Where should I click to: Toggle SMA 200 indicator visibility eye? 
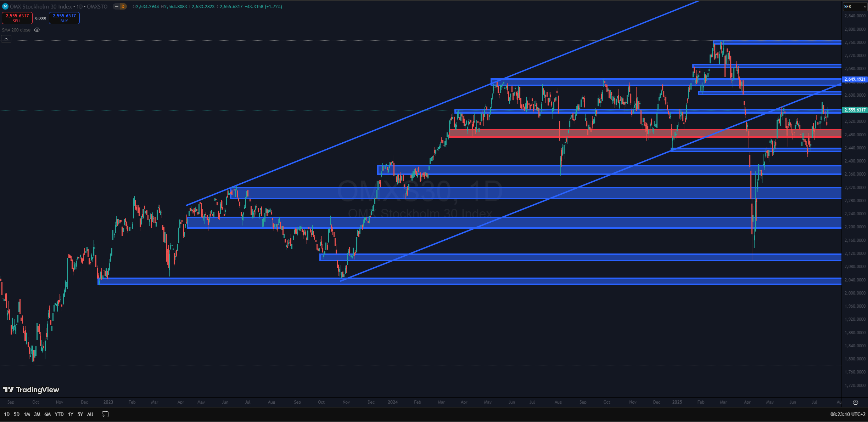(x=37, y=30)
